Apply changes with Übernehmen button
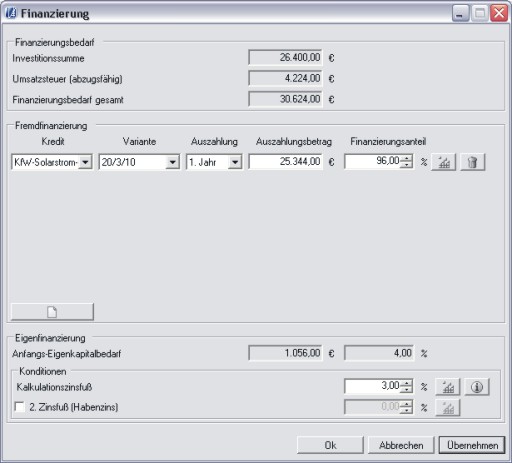512x463 pixels. point(472,445)
